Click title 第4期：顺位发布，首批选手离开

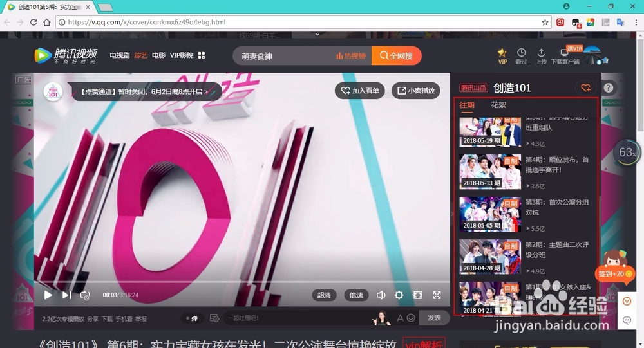pos(557,165)
